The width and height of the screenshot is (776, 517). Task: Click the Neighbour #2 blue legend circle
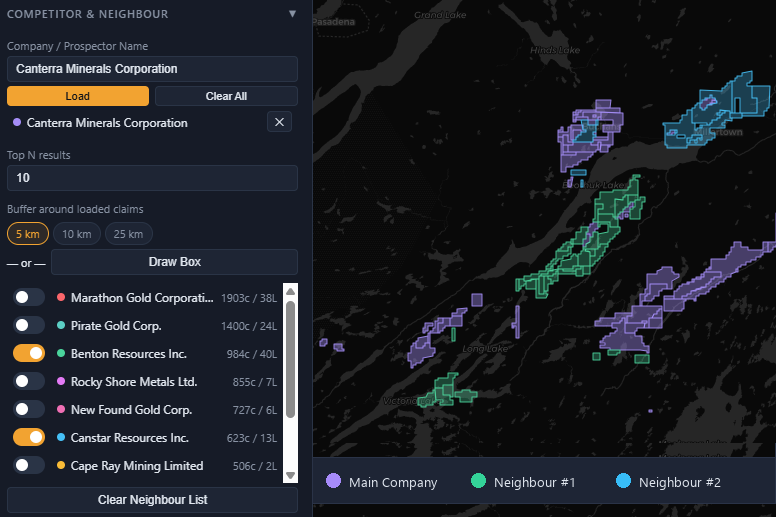tap(624, 481)
